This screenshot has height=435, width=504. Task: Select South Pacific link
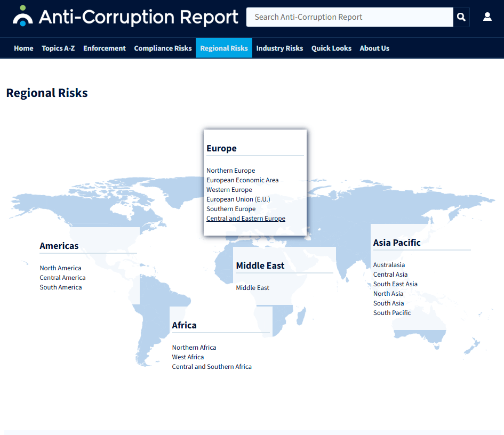point(392,313)
